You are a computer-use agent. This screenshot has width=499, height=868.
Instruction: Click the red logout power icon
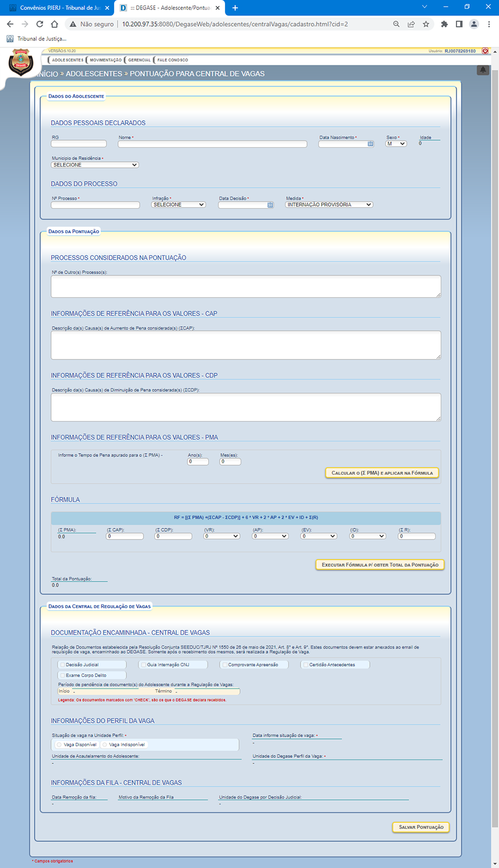pyautogui.click(x=485, y=51)
